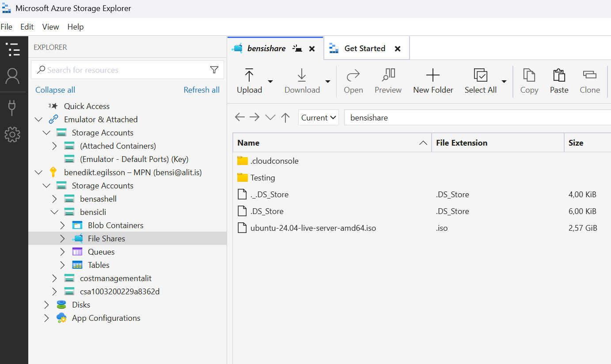The width and height of the screenshot is (611, 364).
Task: Click the Testing folder icon
Action: click(243, 177)
